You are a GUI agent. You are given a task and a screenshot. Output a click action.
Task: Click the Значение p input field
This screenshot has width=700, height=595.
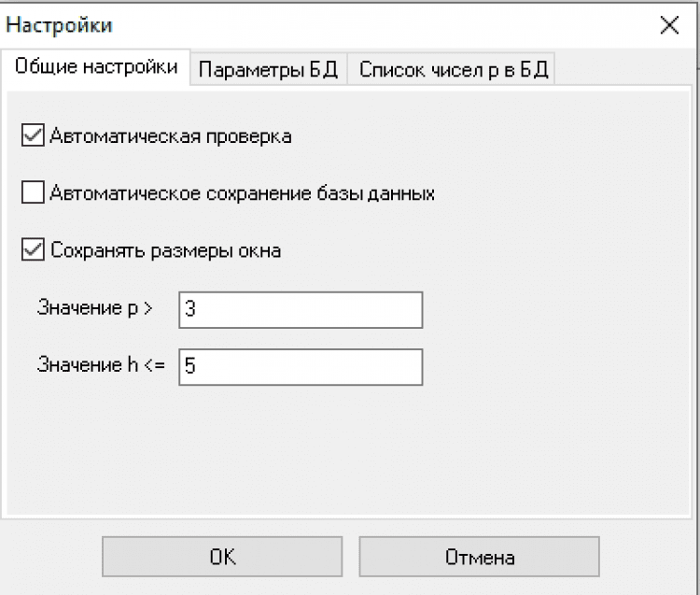coord(300,309)
